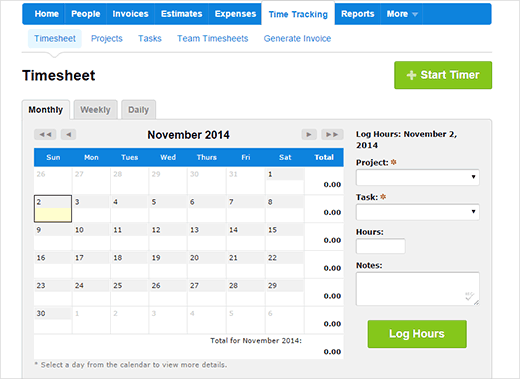
Task: Select November 20 in the calendar
Action: tap(207, 265)
